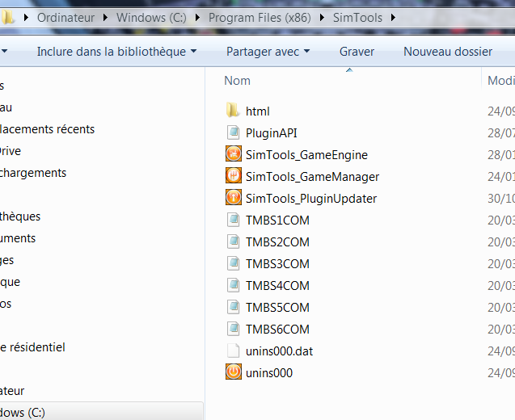
Task: Open Ordinateur in navigation pane
Action: pos(12,391)
